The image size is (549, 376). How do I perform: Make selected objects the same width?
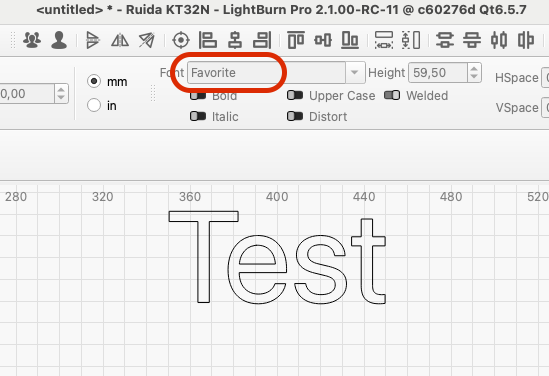(x=384, y=40)
